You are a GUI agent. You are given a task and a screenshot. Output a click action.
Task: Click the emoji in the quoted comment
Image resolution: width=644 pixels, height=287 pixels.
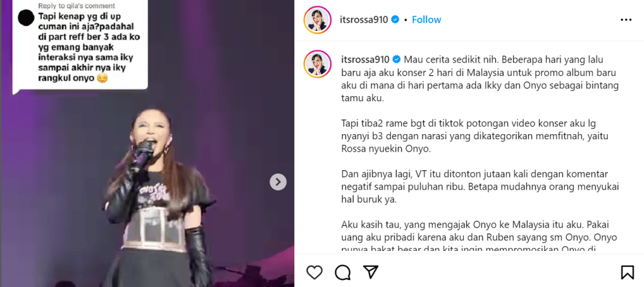click(102, 79)
